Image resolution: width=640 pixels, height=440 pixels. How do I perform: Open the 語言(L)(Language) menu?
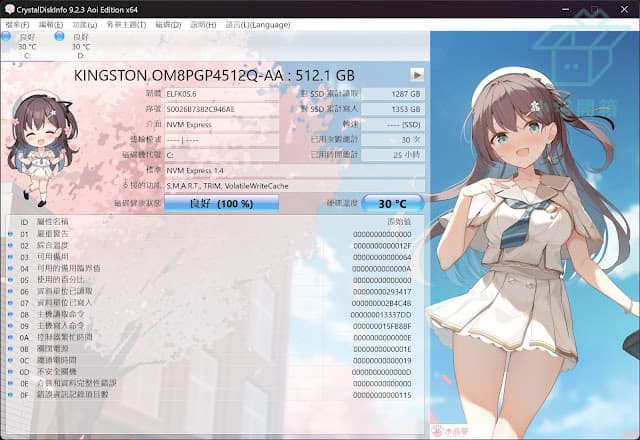click(258, 25)
